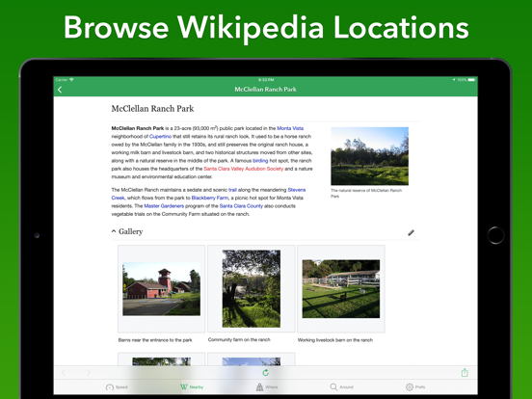Open Santa Clara Valley Audubon Society red link
Screen dimensions: 532x399
[243, 169]
